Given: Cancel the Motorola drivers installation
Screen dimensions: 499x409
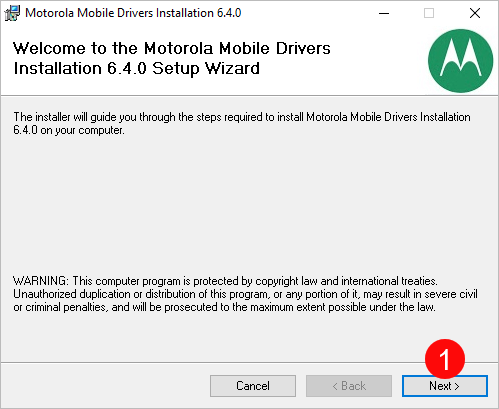Looking at the screenshot, I should click(253, 386).
